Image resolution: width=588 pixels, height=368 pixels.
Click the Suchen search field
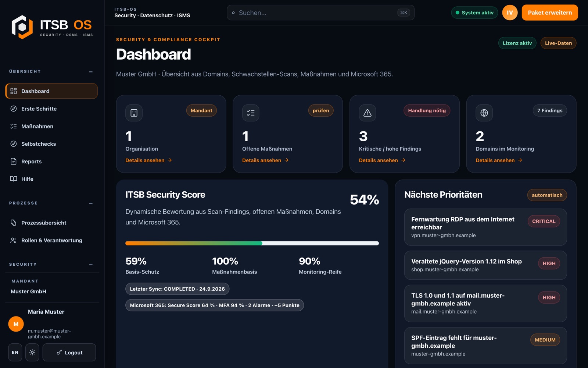click(x=320, y=13)
